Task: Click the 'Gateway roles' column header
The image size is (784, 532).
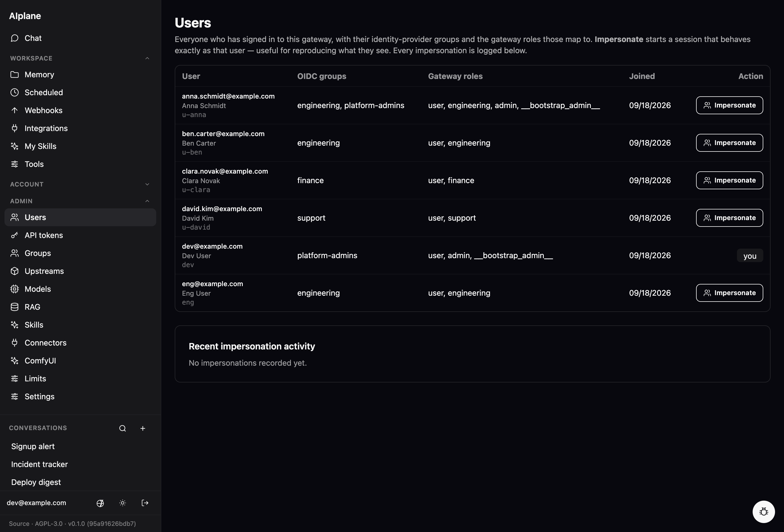Action: pos(455,76)
